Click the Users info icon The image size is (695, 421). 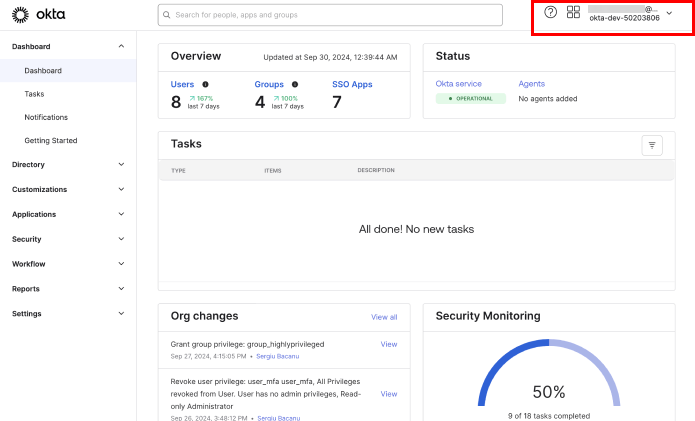point(206,85)
